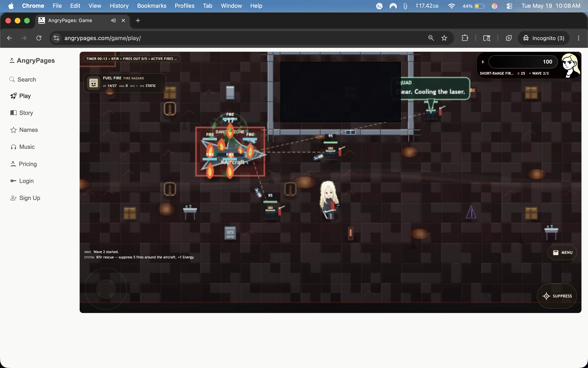Image resolution: width=588 pixels, height=368 pixels.
Task: Click the Play rocket icon
Action: tap(14, 96)
